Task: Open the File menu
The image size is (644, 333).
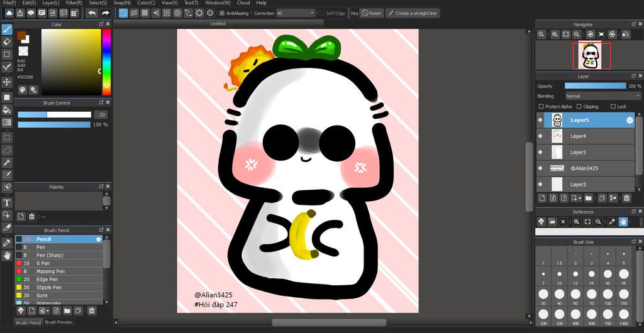Action: (9, 3)
